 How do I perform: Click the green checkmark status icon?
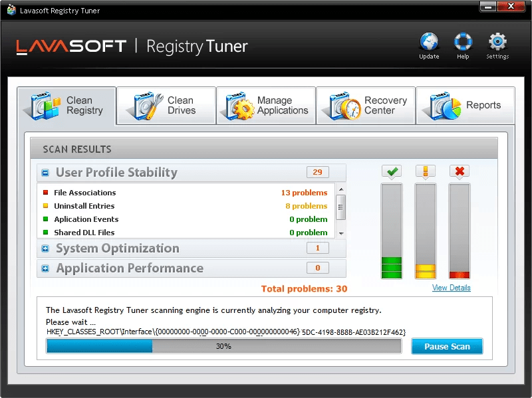point(392,171)
